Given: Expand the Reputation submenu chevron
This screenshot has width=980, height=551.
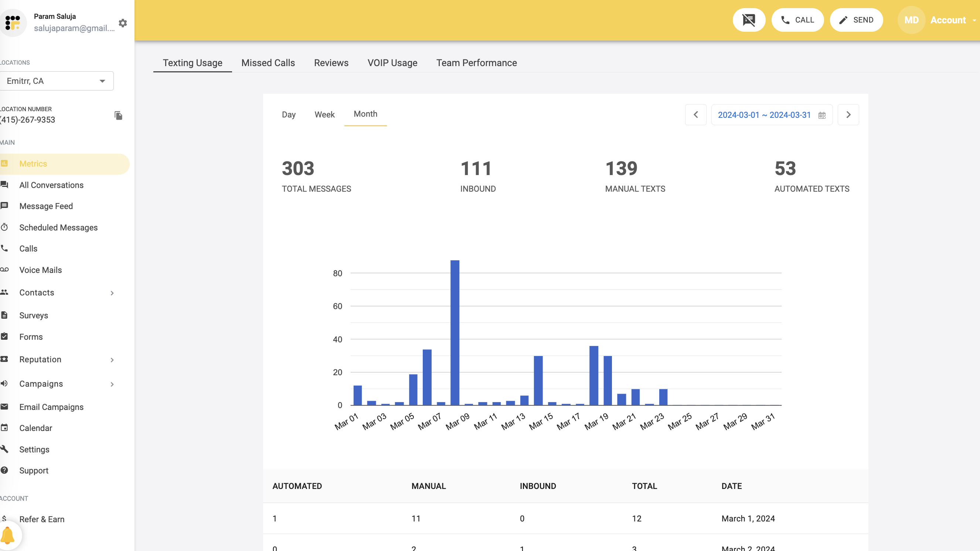Looking at the screenshot, I should 112,360.
